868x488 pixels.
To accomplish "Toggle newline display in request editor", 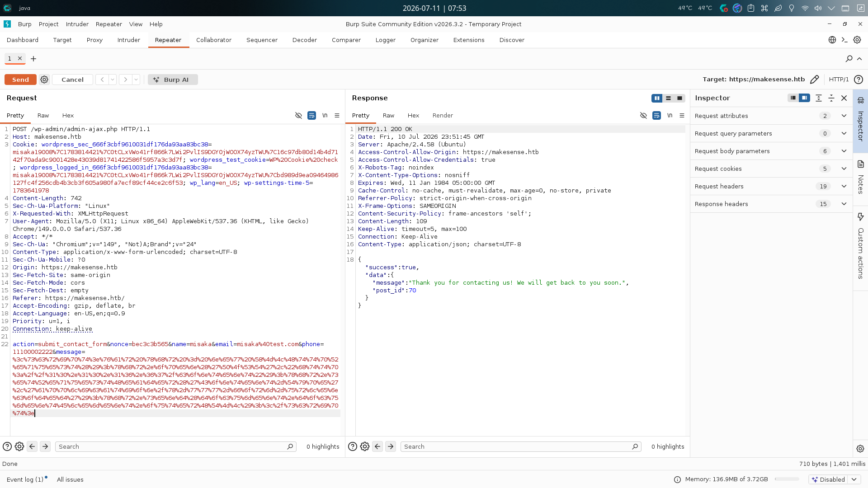I will 325,115.
